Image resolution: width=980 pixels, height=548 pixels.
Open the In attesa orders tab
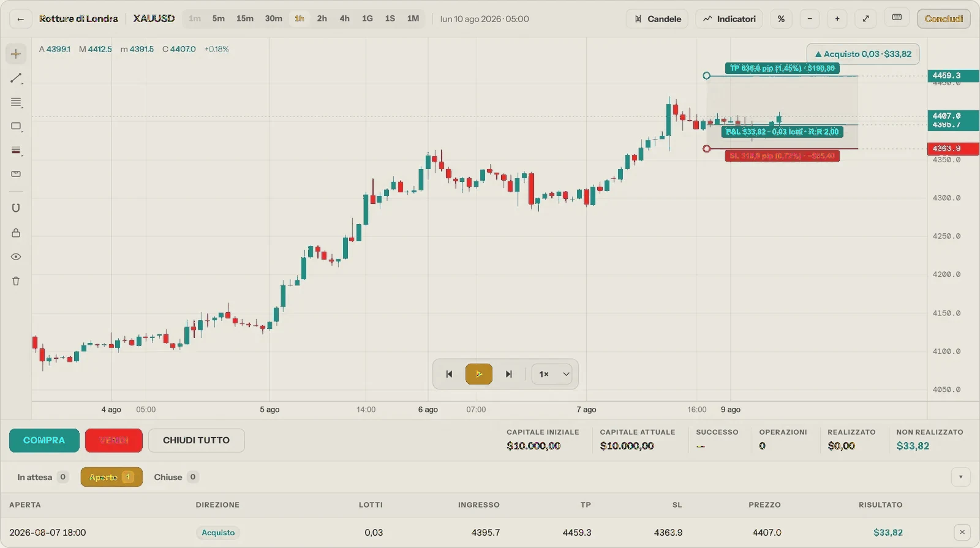pos(42,477)
